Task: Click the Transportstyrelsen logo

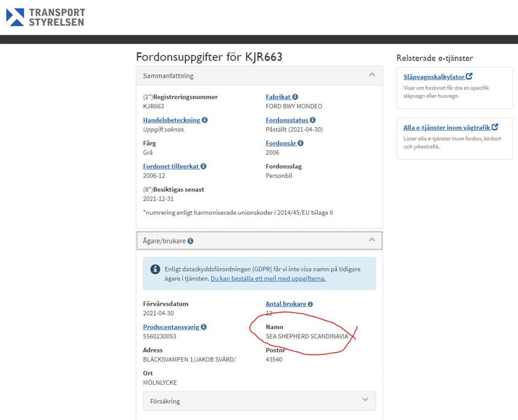Action: 46,17
